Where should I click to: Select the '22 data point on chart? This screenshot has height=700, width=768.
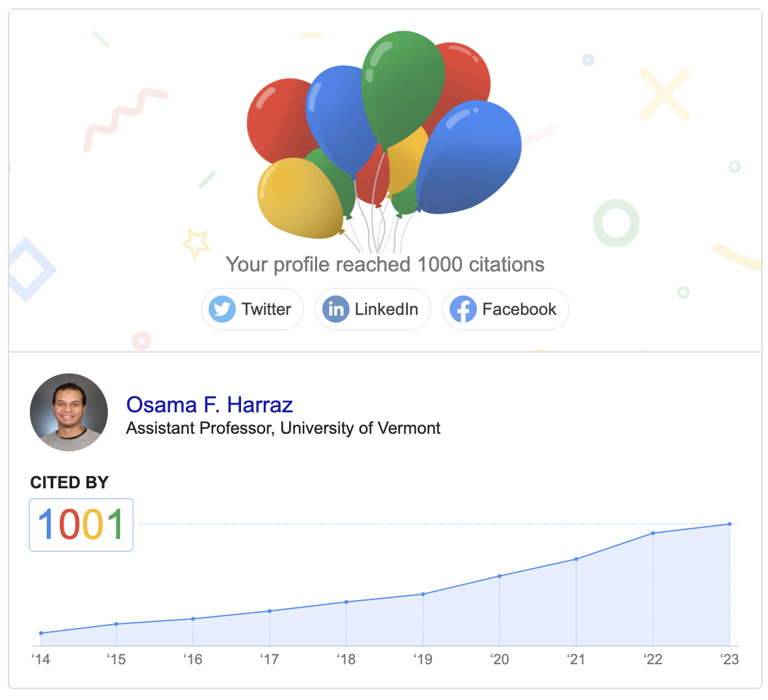653,533
